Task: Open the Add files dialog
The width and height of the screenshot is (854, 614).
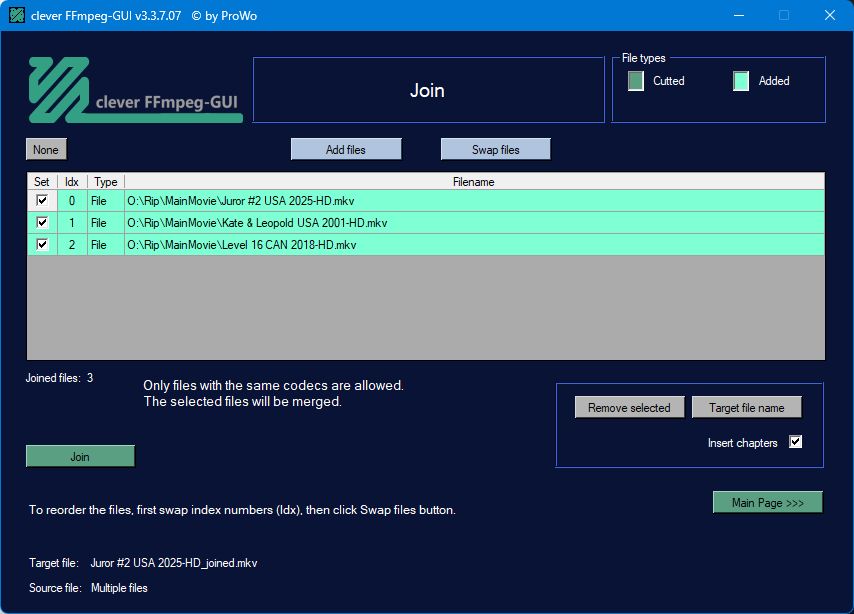Action: pyautogui.click(x=346, y=149)
